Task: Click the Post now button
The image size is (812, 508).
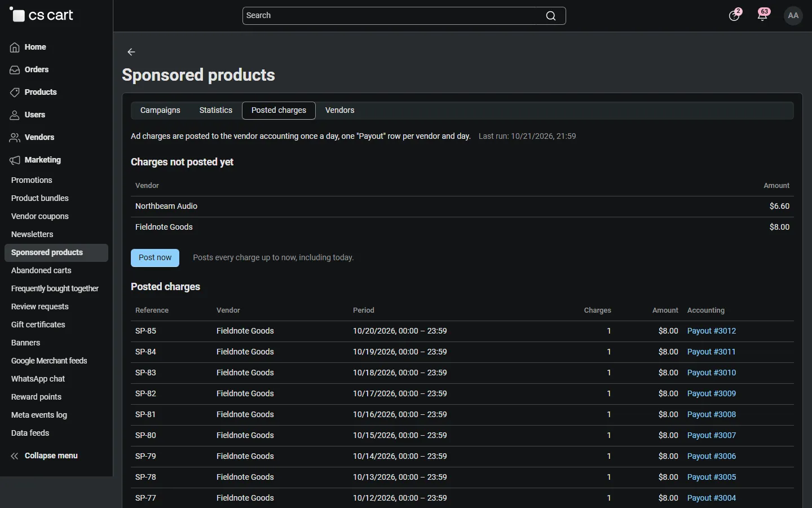Action: [155, 257]
